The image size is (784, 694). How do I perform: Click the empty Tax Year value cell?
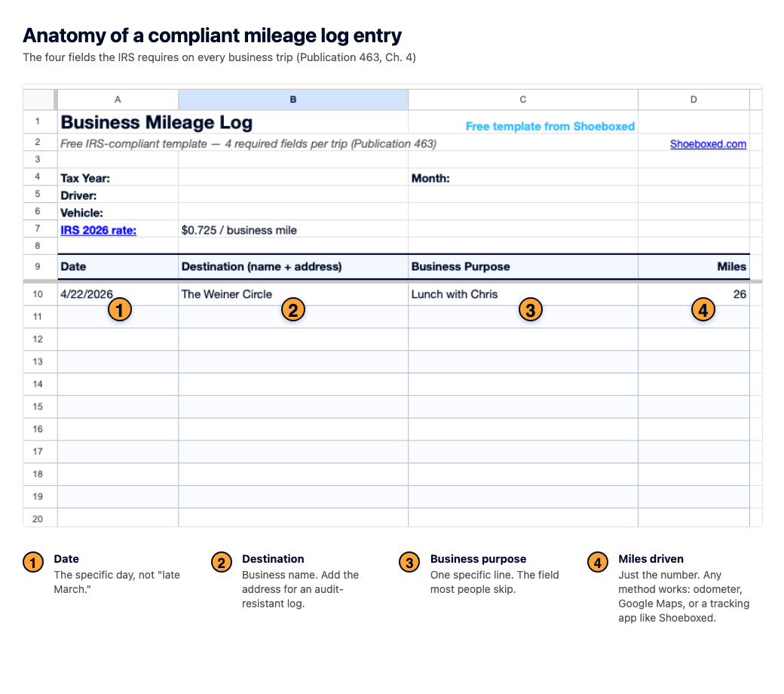[293, 178]
